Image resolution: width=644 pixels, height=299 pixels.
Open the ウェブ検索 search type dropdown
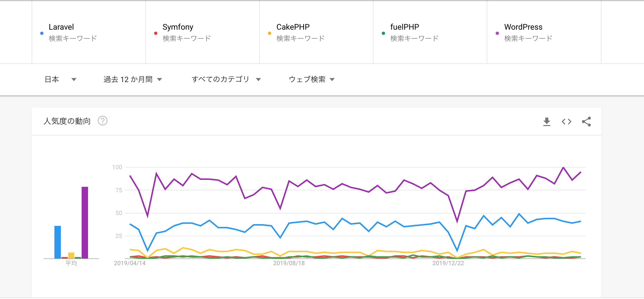(x=312, y=79)
